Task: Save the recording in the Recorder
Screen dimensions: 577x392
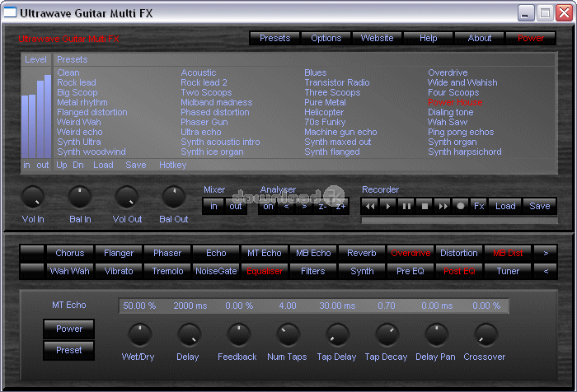Action: 539,207
